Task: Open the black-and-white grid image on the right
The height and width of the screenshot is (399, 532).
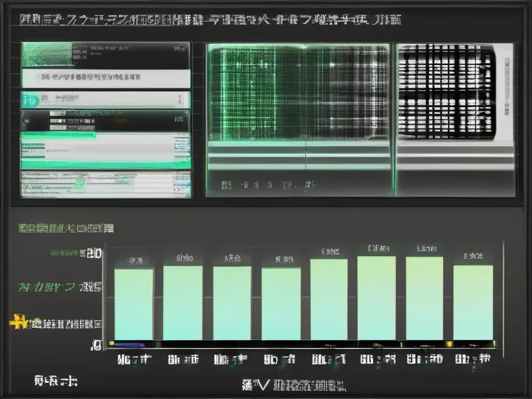Action: pos(446,92)
